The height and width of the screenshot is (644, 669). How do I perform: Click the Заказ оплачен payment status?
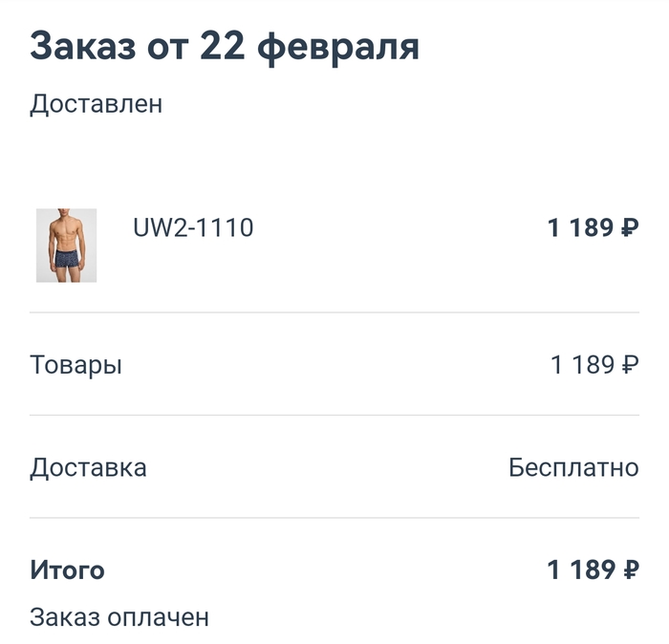[119, 617]
